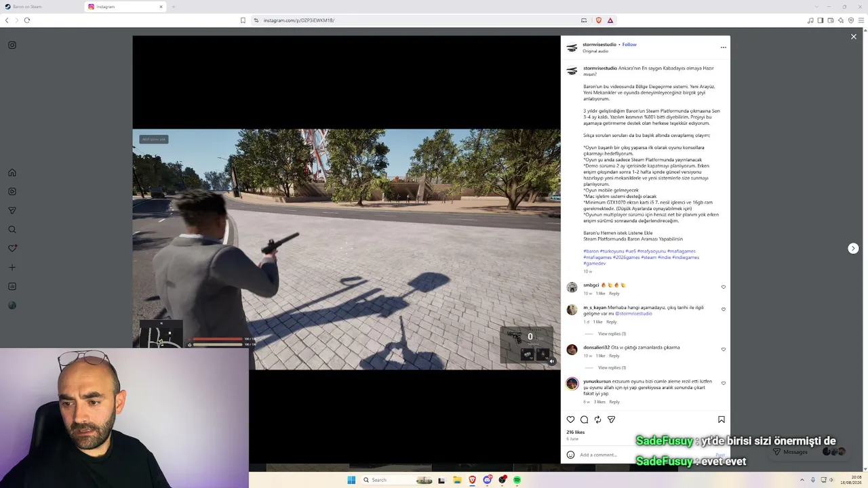Follow stormrisestudio
Screen dimensions: 868x488
(x=629, y=45)
